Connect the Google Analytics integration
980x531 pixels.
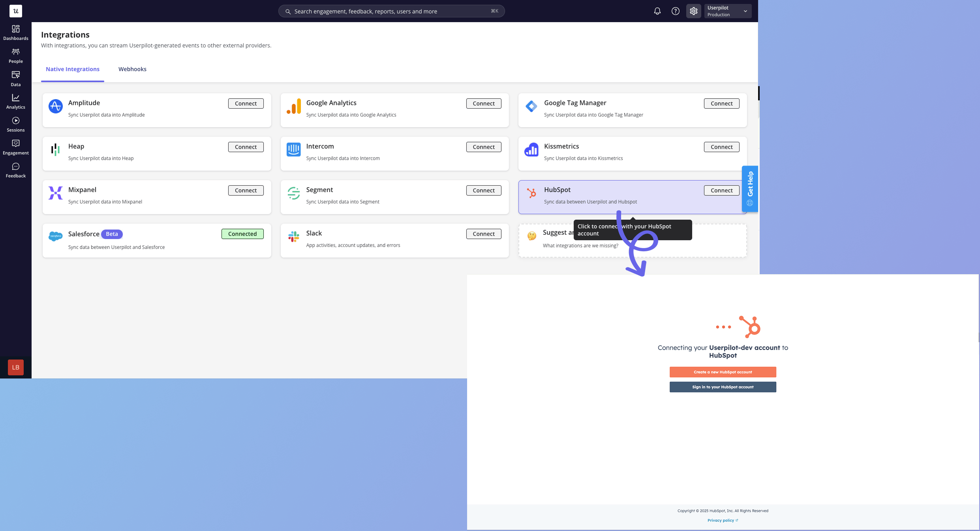click(484, 104)
